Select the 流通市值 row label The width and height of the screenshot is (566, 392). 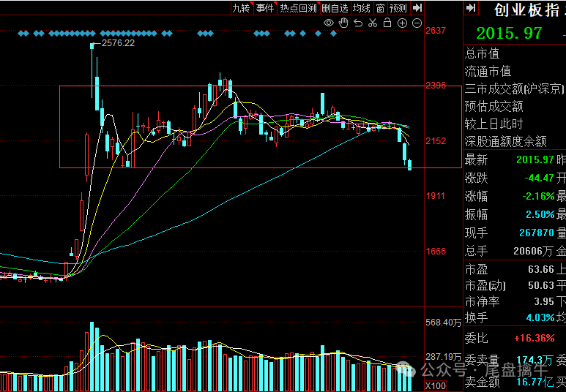coord(488,72)
